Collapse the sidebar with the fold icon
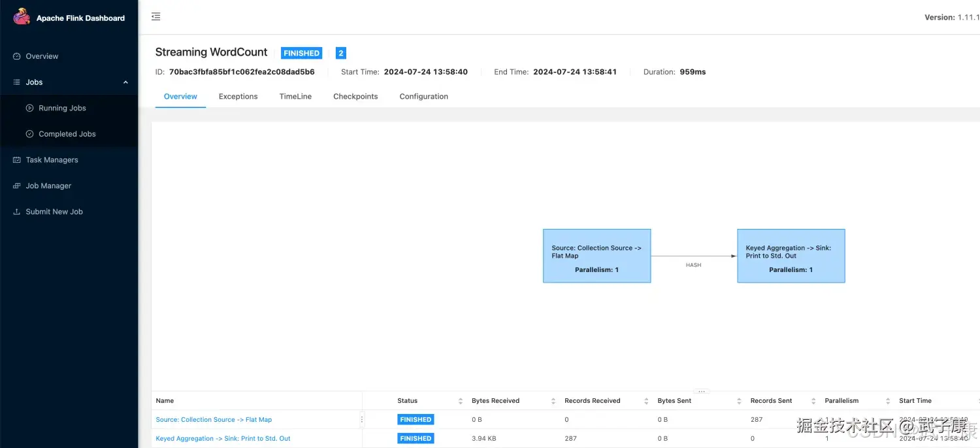 (155, 16)
